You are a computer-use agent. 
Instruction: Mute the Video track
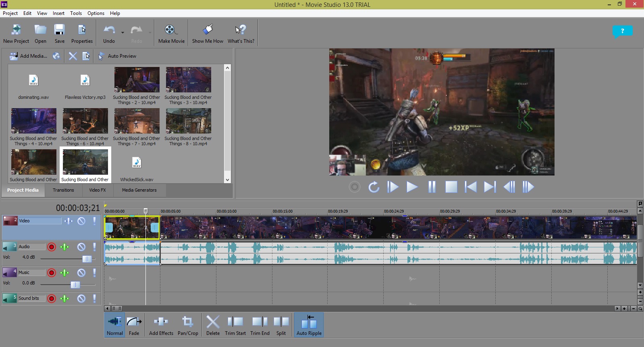pos(81,221)
